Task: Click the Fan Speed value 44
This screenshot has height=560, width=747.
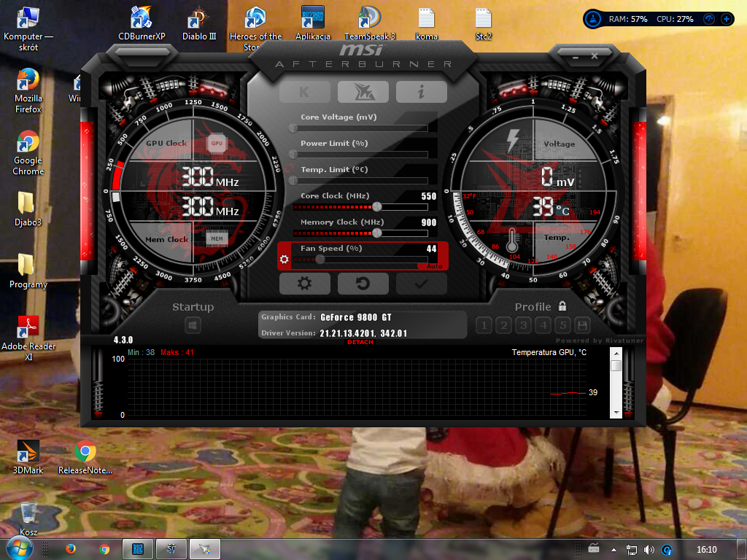Action: pyautogui.click(x=432, y=249)
